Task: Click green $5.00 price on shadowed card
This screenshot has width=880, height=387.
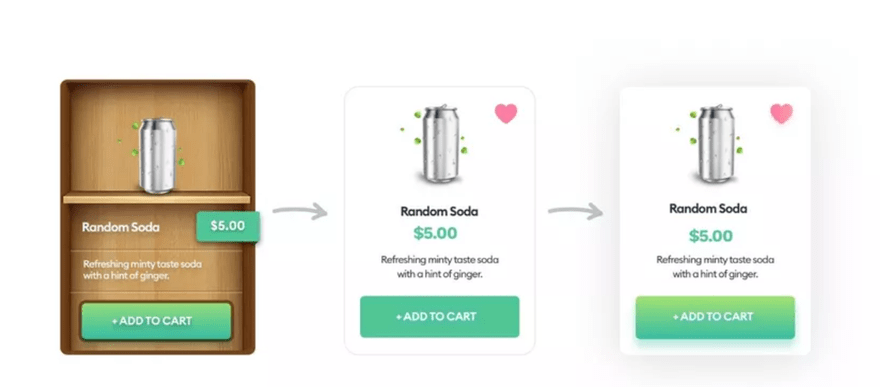Action: [711, 236]
